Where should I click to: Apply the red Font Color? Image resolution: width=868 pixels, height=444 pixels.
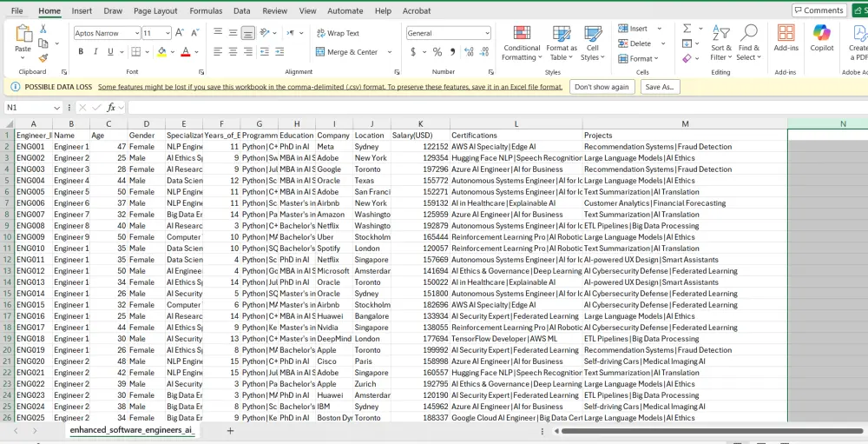(186, 51)
